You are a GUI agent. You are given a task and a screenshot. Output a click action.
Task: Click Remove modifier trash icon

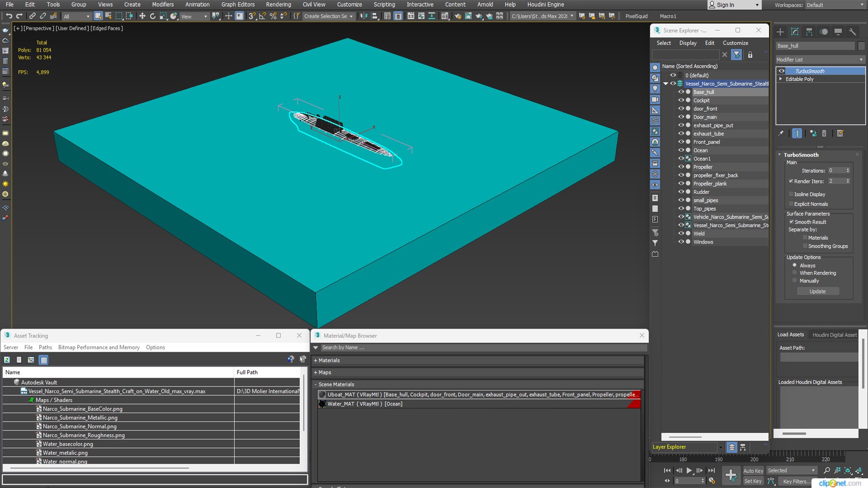824,133
